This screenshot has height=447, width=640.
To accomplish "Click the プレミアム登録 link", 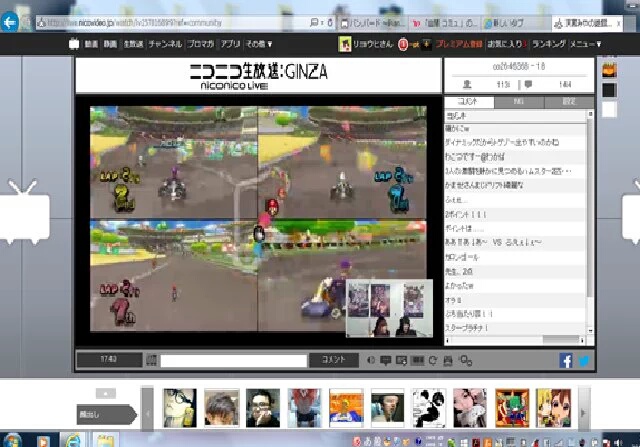I will (459, 44).
